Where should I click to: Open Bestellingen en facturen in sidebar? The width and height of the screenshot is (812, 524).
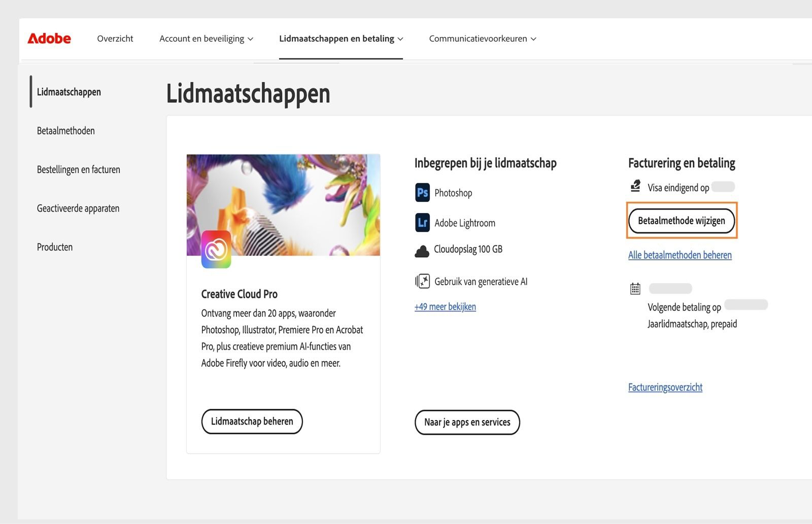79,169
